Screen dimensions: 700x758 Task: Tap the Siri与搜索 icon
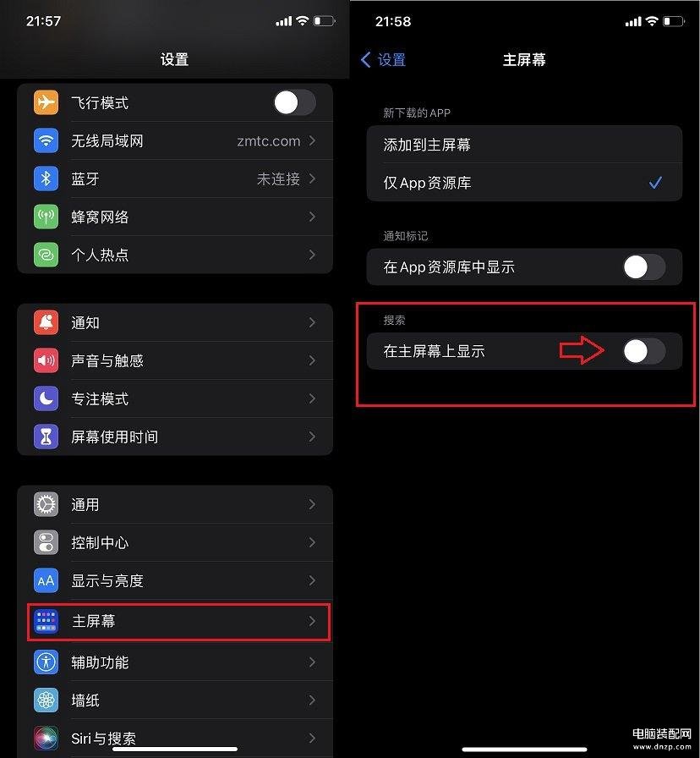click(x=46, y=739)
